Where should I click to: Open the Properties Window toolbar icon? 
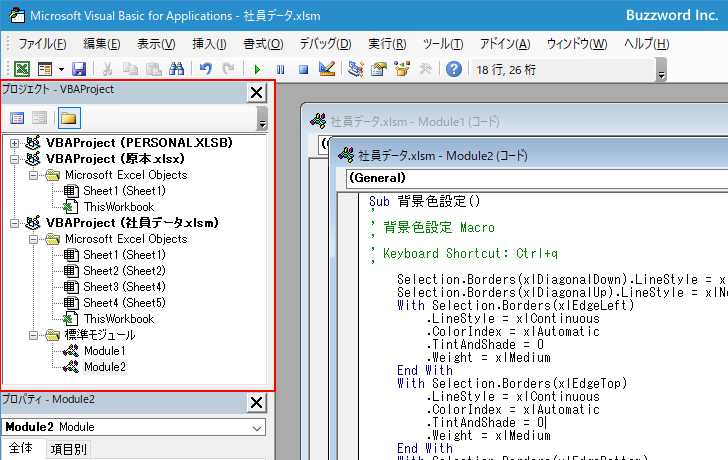point(379,69)
